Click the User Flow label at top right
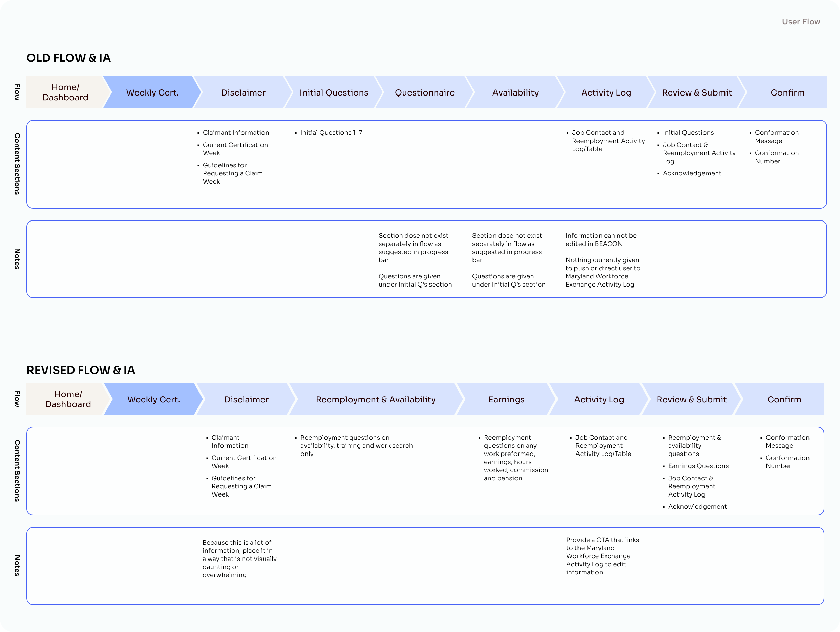The width and height of the screenshot is (840, 632). (800, 22)
